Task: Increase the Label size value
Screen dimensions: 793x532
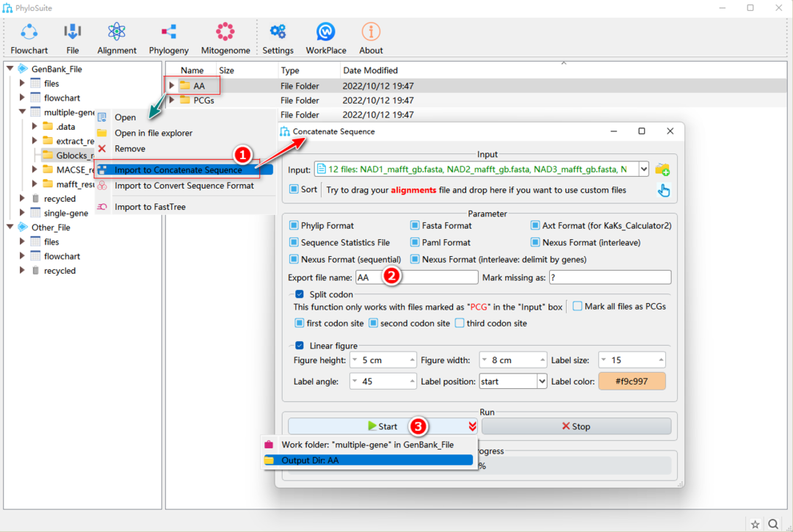Action: 661,360
